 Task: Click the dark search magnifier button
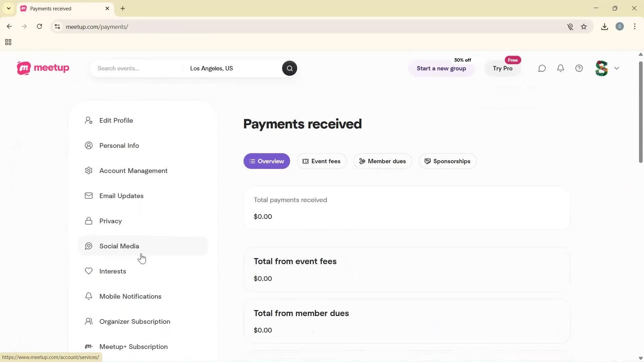pyautogui.click(x=289, y=68)
